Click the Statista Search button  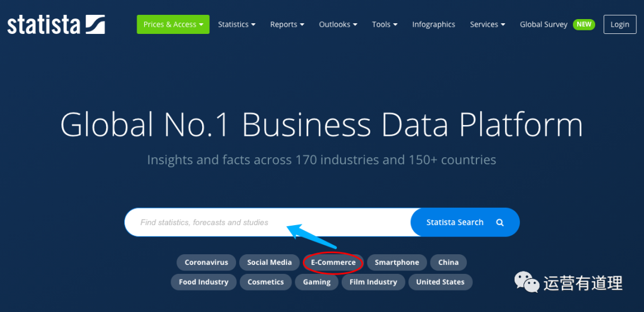coord(465,222)
